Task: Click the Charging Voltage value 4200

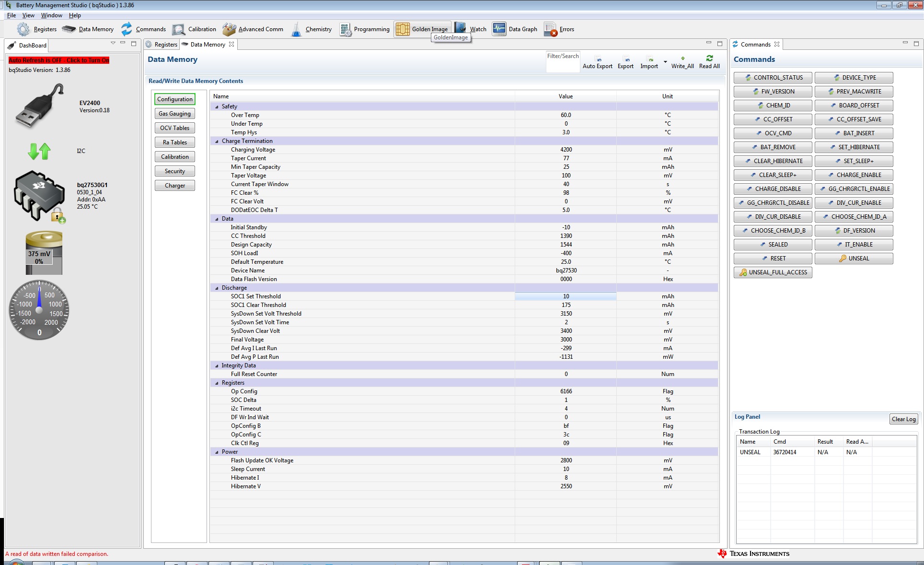Action: pos(566,150)
